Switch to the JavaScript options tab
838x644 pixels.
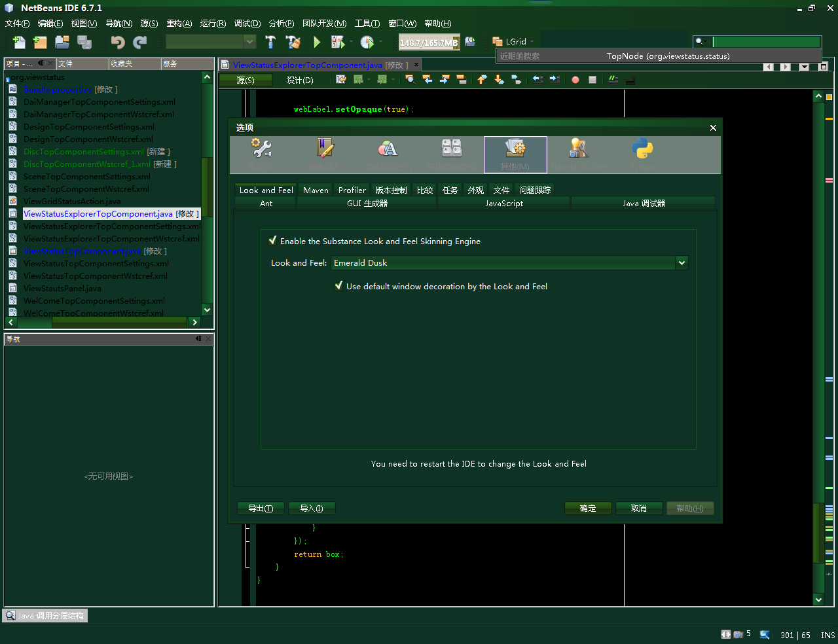coord(504,204)
